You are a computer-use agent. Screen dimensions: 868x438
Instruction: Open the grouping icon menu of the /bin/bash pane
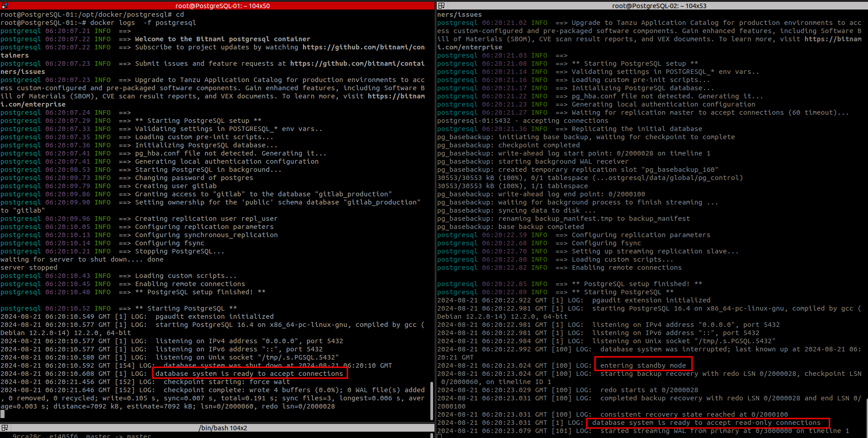(x=5, y=428)
